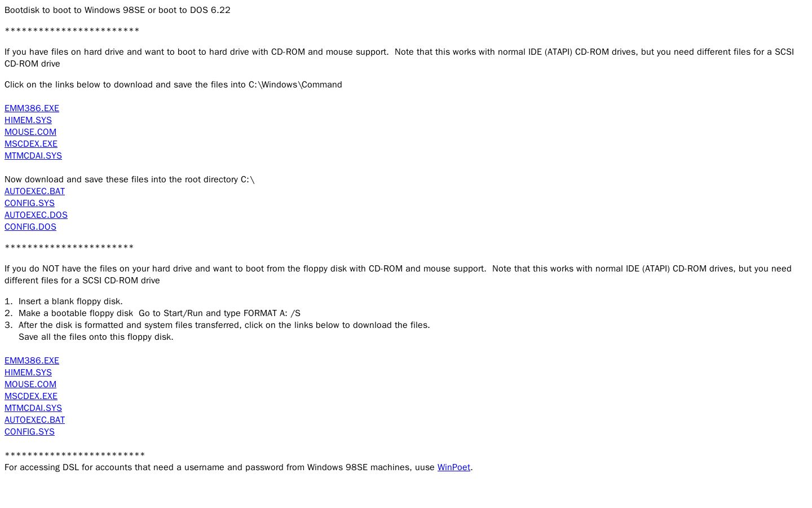Download MSCDEX.EXE from the floppy disk list
The width and height of the screenshot is (812, 508).
pyautogui.click(x=31, y=396)
